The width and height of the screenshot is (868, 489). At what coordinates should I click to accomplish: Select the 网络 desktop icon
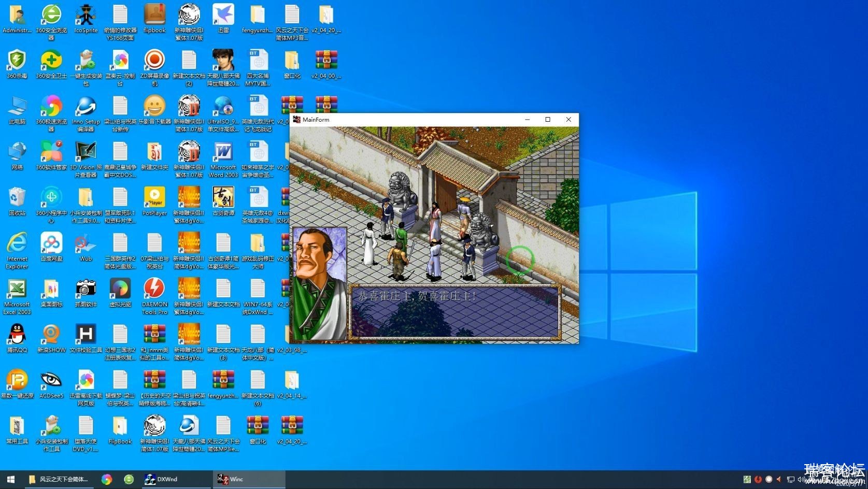[x=17, y=155]
